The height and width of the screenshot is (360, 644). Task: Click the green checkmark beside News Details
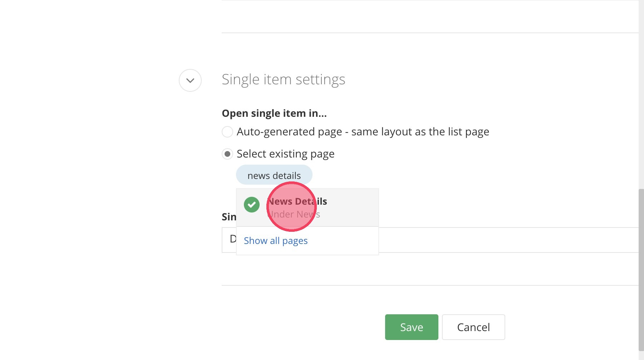(252, 205)
